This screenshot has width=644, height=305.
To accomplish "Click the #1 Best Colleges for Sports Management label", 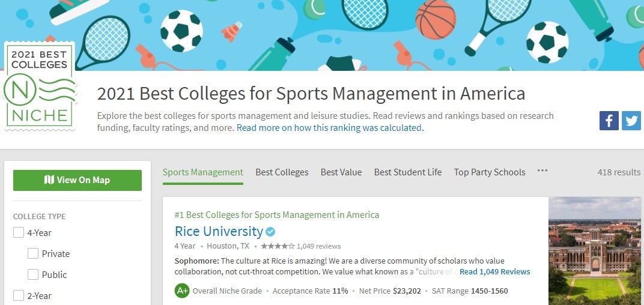I will point(277,215).
